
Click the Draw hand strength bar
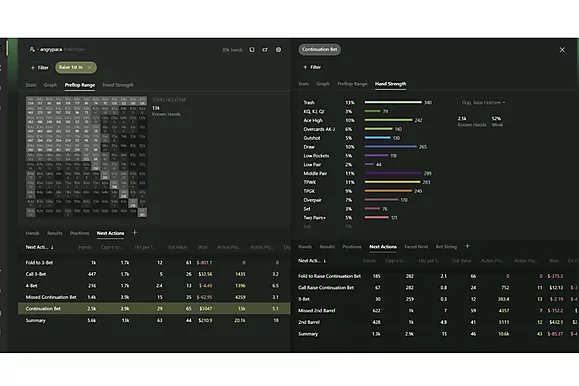(x=391, y=147)
